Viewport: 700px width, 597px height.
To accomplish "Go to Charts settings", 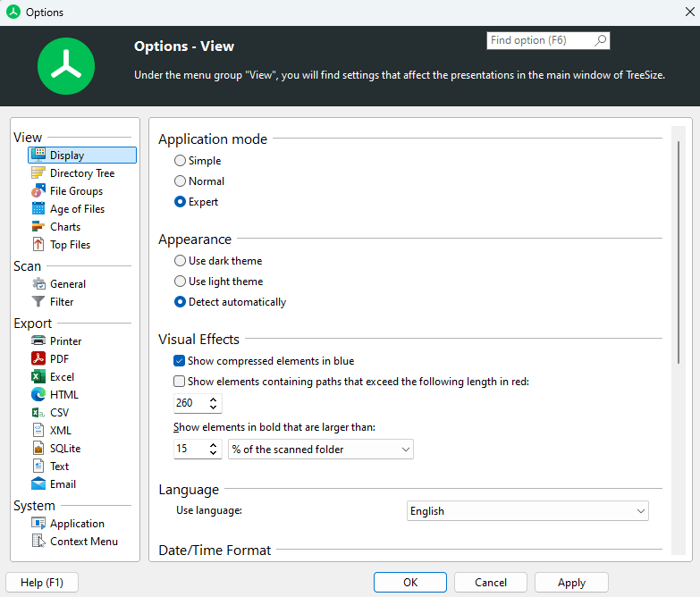I will 65,227.
